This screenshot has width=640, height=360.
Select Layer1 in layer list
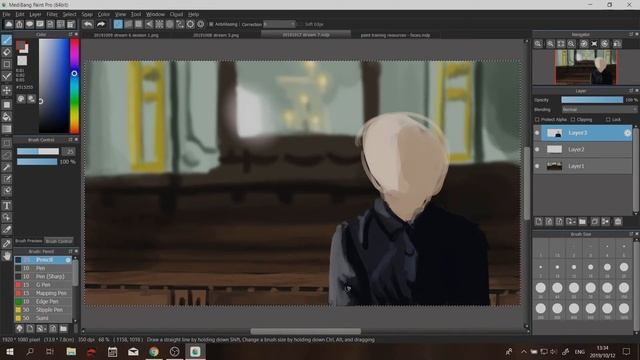pos(587,166)
